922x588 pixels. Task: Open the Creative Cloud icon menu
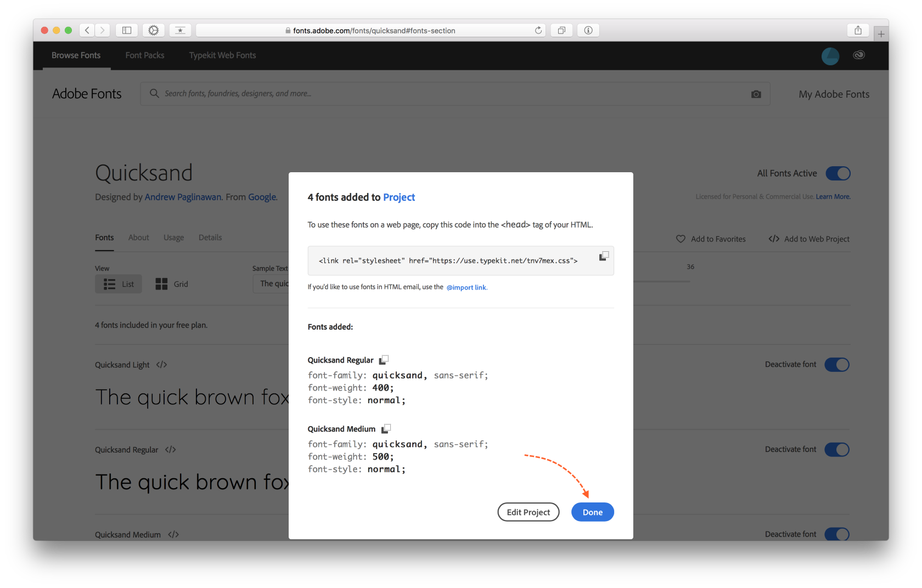point(859,55)
